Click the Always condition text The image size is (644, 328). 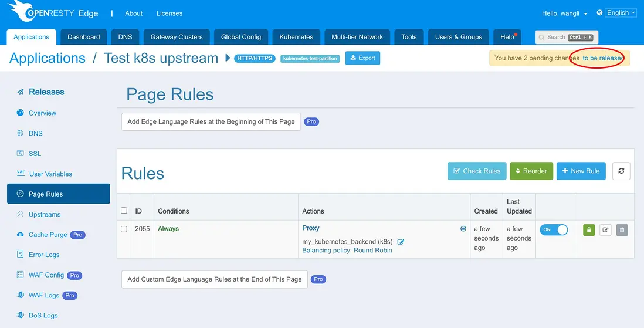point(168,228)
